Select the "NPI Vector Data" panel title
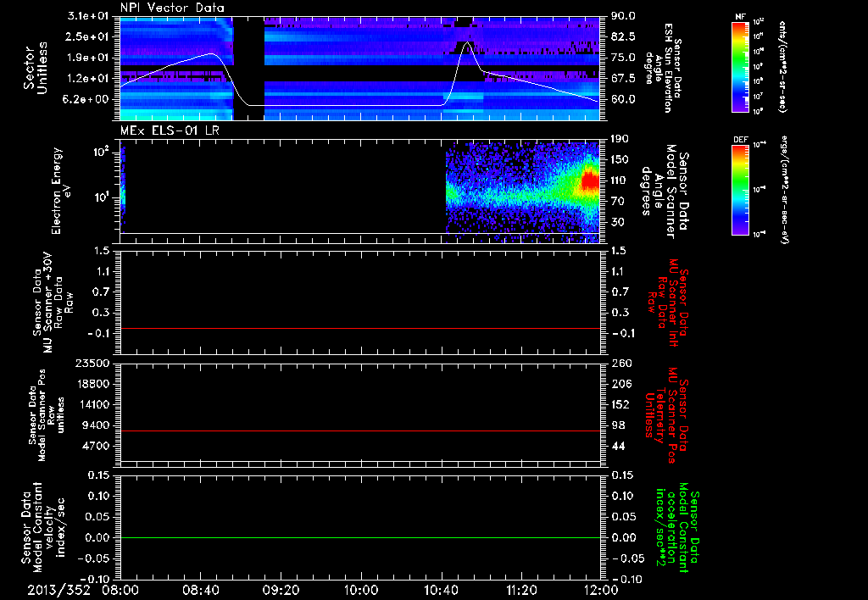The height and width of the screenshot is (600, 868). (172, 8)
